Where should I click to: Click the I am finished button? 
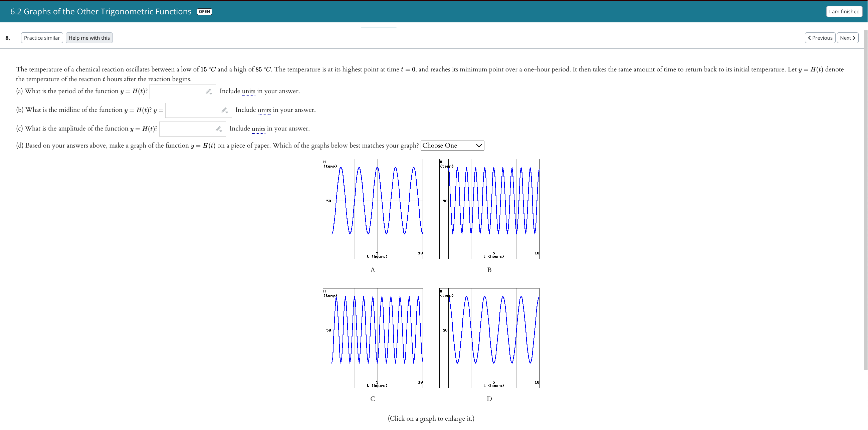(x=844, y=11)
